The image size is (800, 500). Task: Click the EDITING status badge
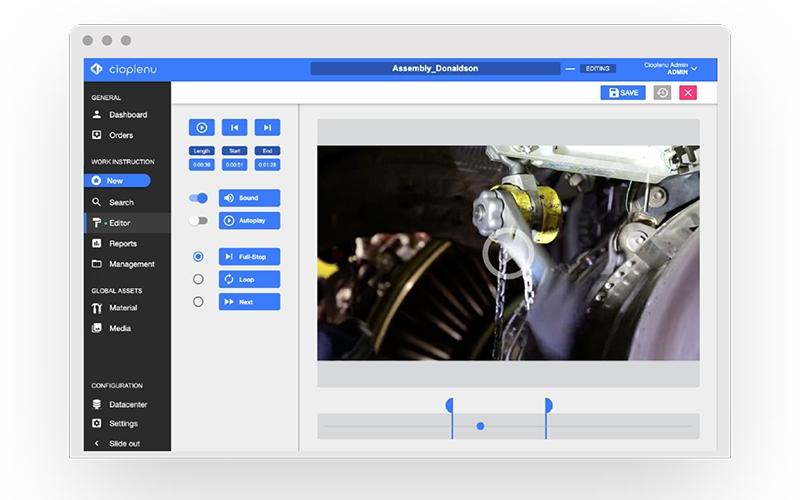click(x=597, y=68)
